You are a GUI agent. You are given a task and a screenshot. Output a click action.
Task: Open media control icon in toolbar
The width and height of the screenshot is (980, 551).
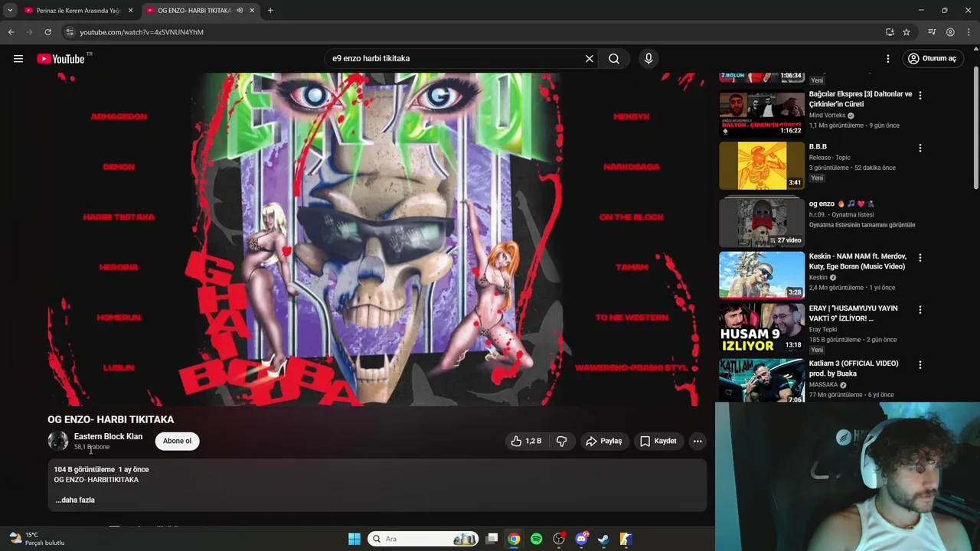(932, 32)
